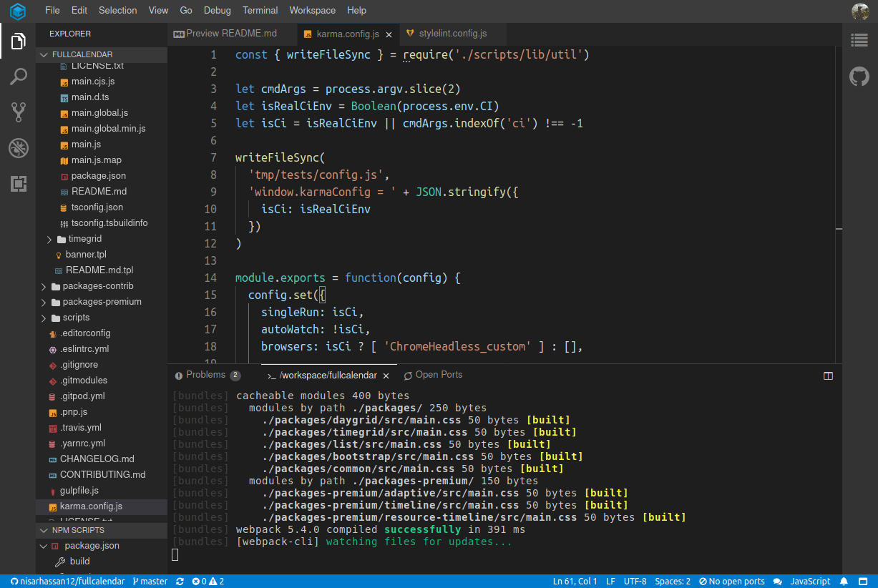
Task: Open the GitHub panel in right sidebar
Action: click(x=859, y=77)
